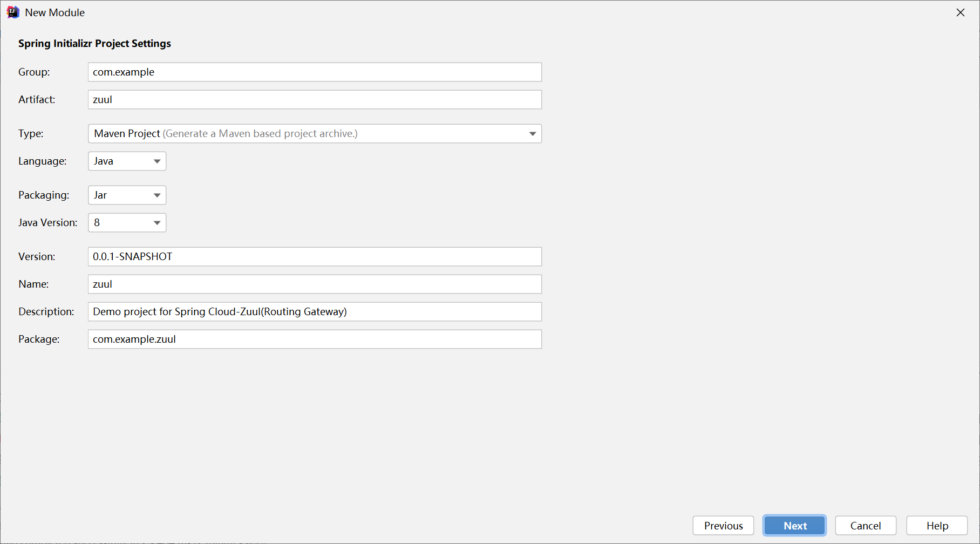Click the Name: label

point(33,284)
